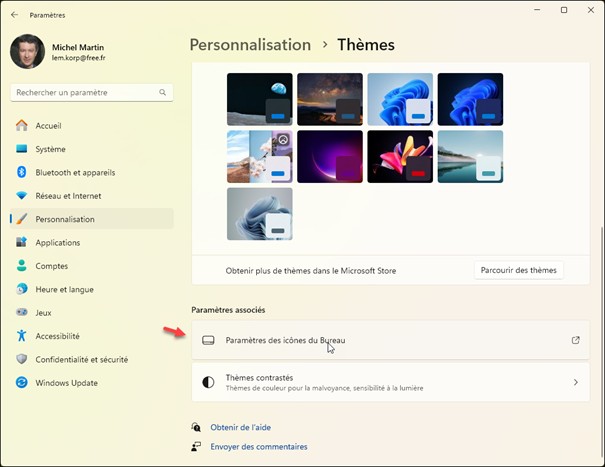Click the Réseau et Internet wifi icon

[x=22, y=196]
